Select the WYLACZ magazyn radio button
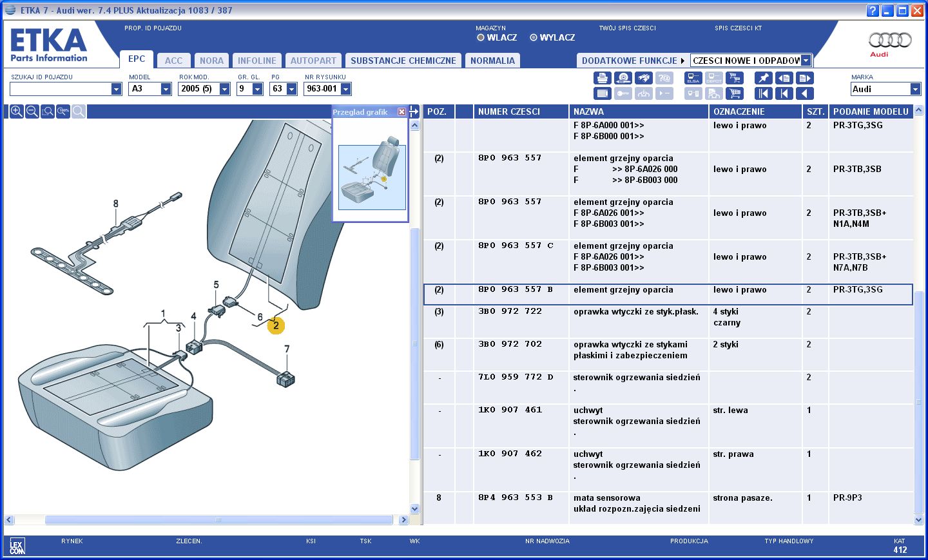 click(x=534, y=37)
